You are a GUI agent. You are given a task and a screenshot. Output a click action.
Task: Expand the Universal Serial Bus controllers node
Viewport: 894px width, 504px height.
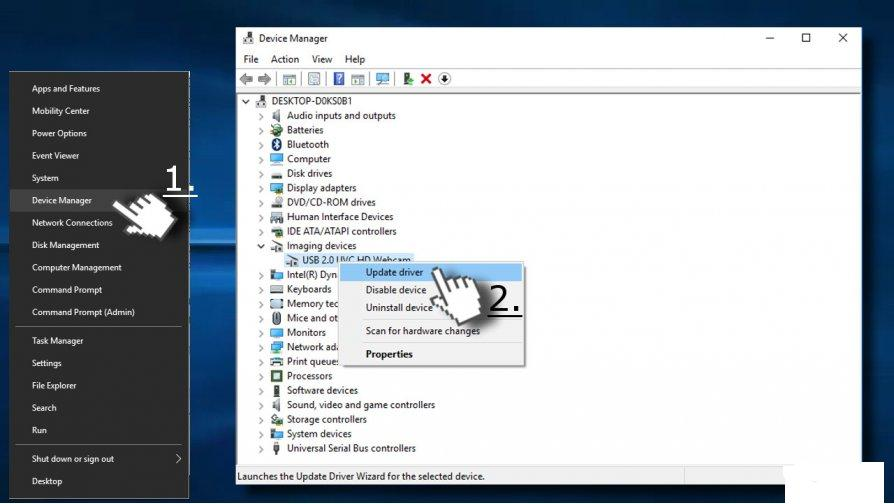261,449
